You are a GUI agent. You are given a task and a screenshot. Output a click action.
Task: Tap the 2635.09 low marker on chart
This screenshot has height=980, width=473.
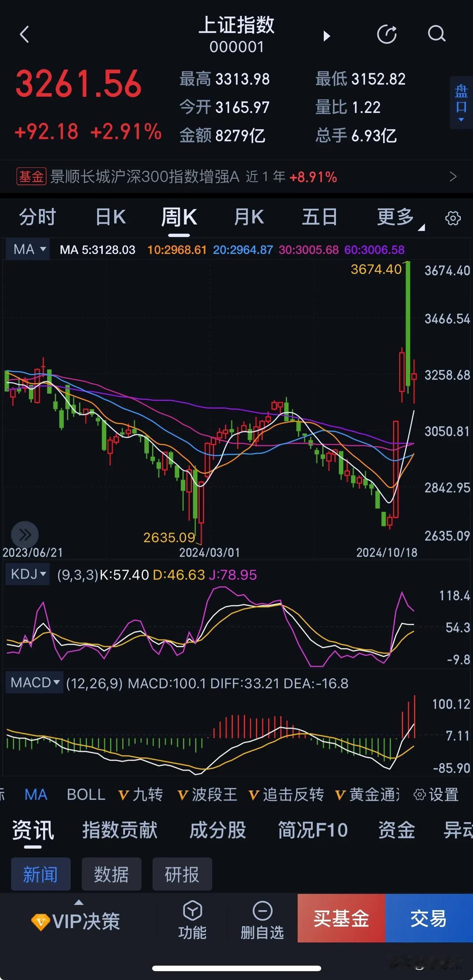click(x=169, y=538)
